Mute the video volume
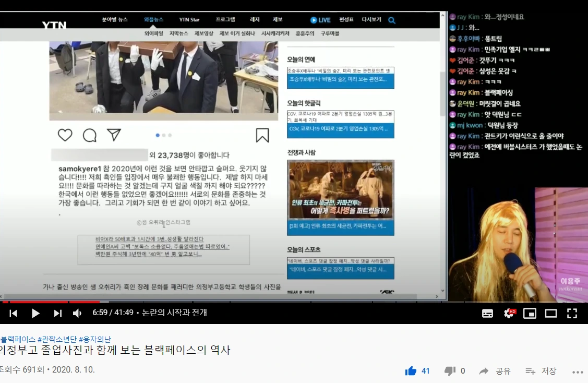The image size is (588, 383). tap(77, 313)
